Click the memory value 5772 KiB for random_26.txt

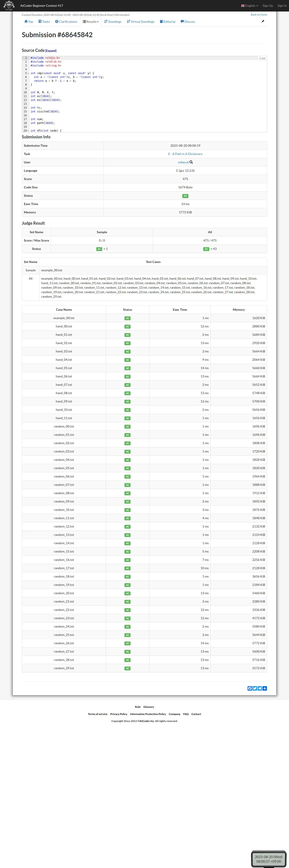[x=259, y=643]
